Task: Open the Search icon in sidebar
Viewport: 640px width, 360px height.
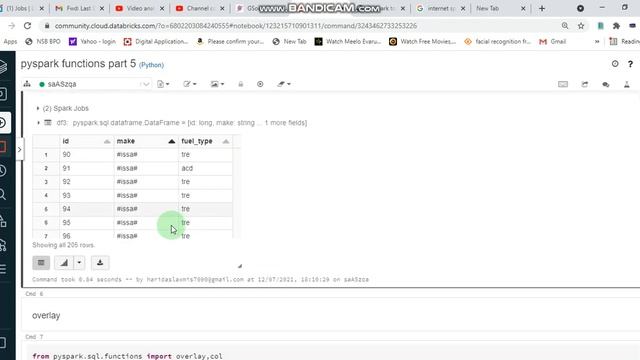Action: [x=3, y=194]
